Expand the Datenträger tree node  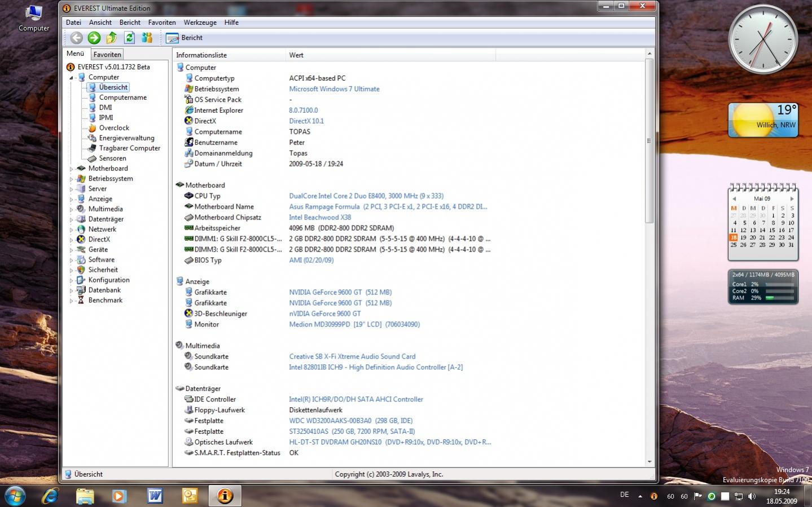coord(72,219)
